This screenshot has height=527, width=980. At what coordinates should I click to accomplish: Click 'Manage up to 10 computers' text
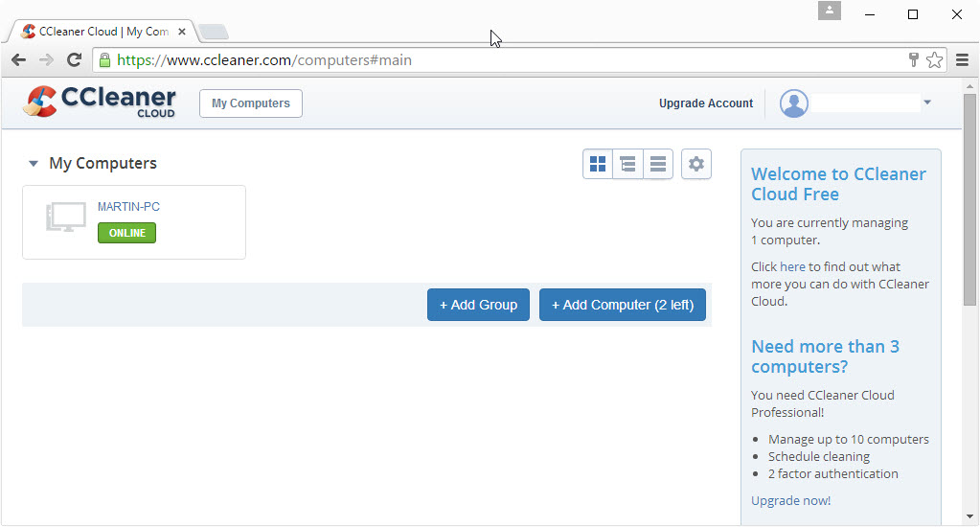point(849,440)
